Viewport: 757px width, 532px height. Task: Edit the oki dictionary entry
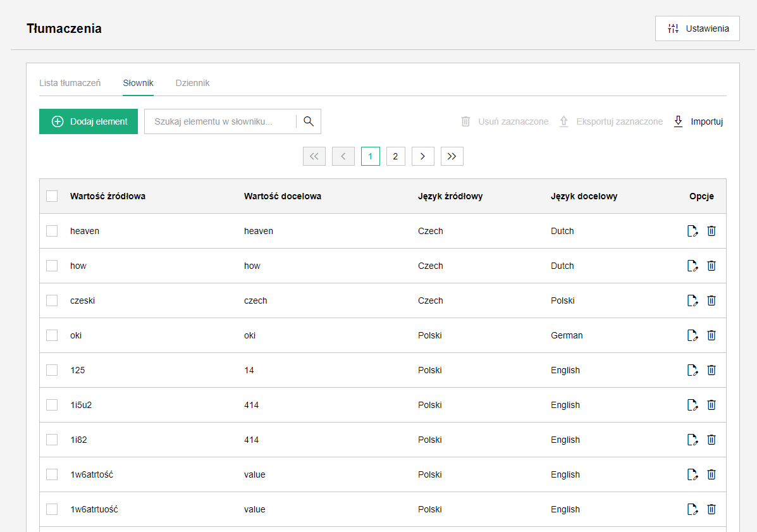point(692,335)
